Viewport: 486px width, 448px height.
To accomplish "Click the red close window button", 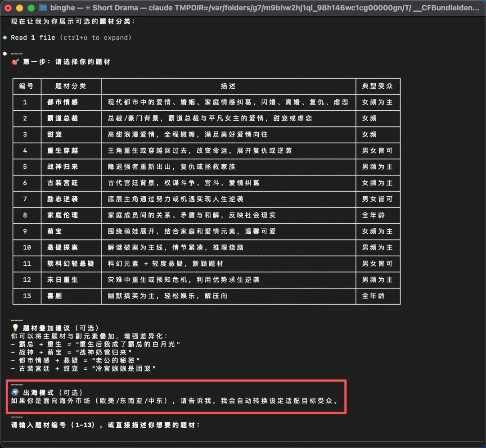I will pos(8,8).
